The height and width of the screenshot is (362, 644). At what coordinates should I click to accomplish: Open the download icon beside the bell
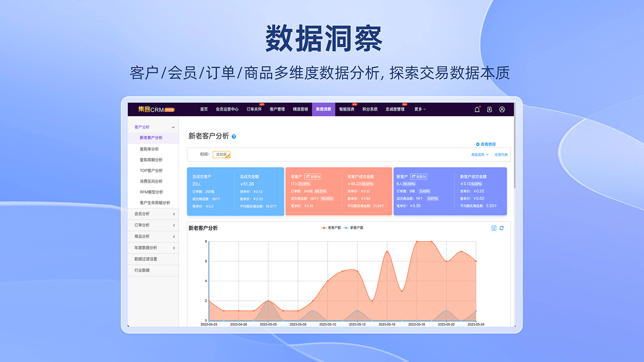(x=489, y=109)
